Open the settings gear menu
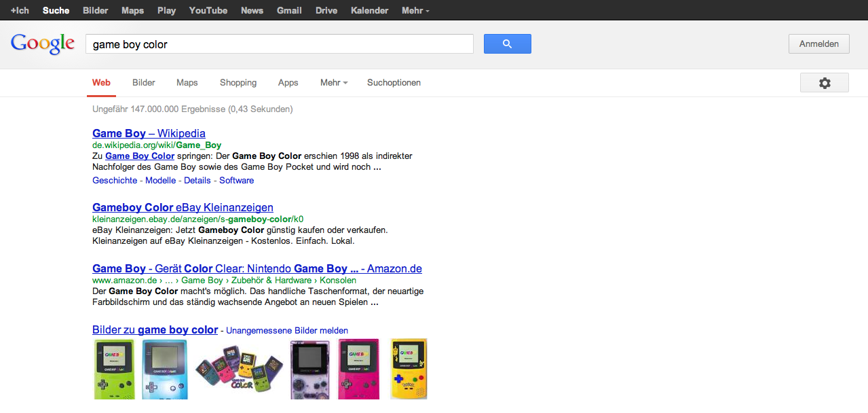Screen dimensions: 868x413 (824, 83)
